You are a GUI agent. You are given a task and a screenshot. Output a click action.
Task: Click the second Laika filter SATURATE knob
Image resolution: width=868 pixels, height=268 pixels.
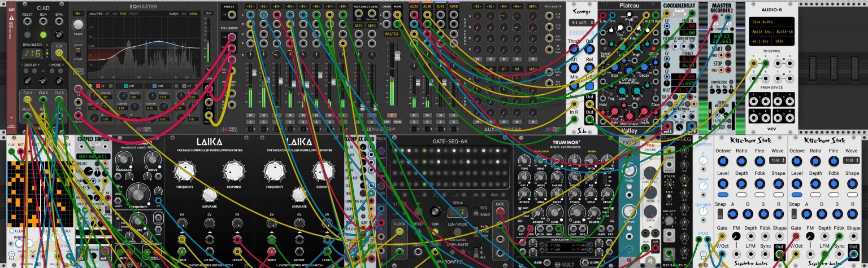tap(299, 195)
